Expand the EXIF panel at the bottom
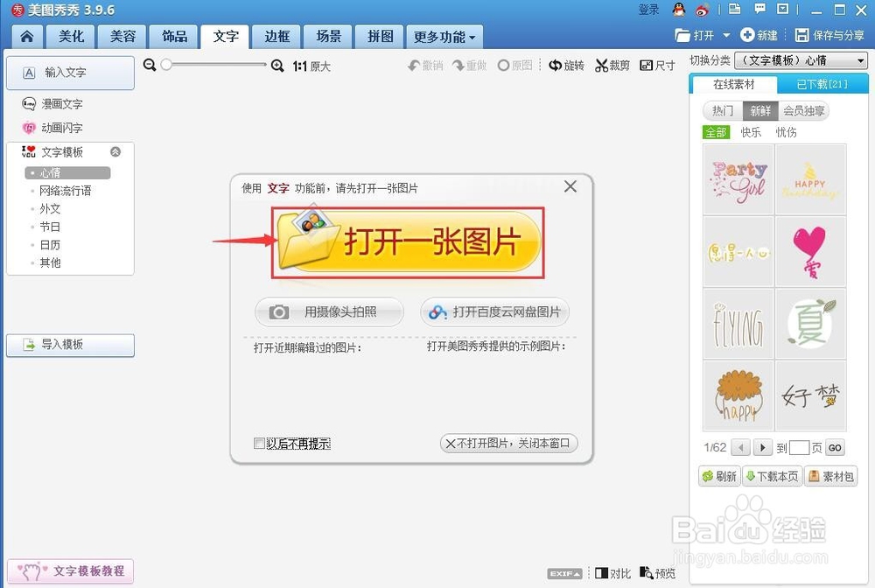The height and width of the screenshot is (588, 875). [564, 573]
